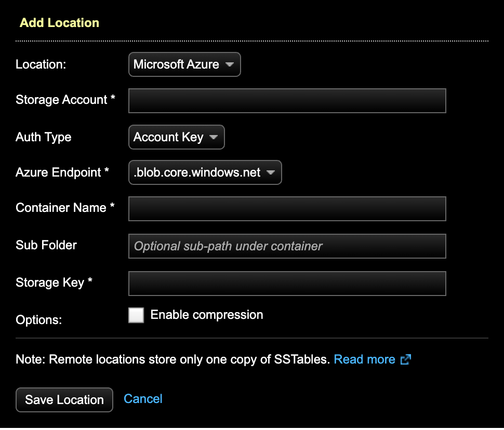Expand the .blob.core.windows.net endpoint selector
The image size is (504, 430).
pyautogui.click(x=205, y=172)
